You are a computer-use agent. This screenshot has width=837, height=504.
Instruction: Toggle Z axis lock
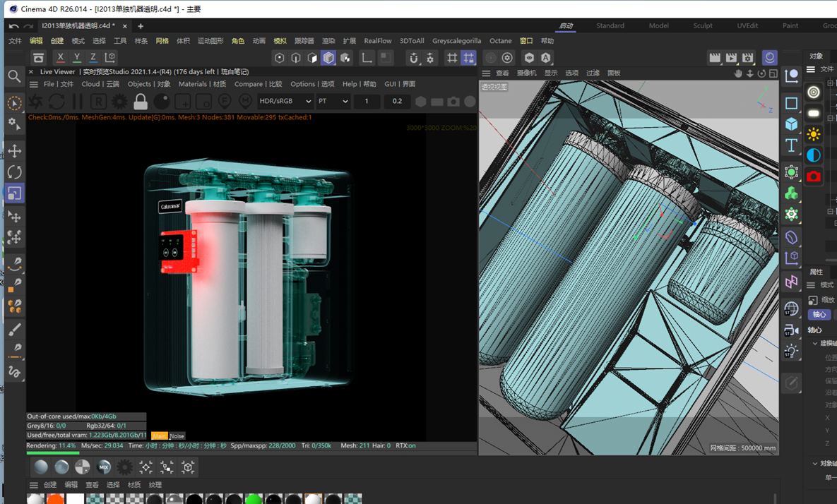[93, 57]
